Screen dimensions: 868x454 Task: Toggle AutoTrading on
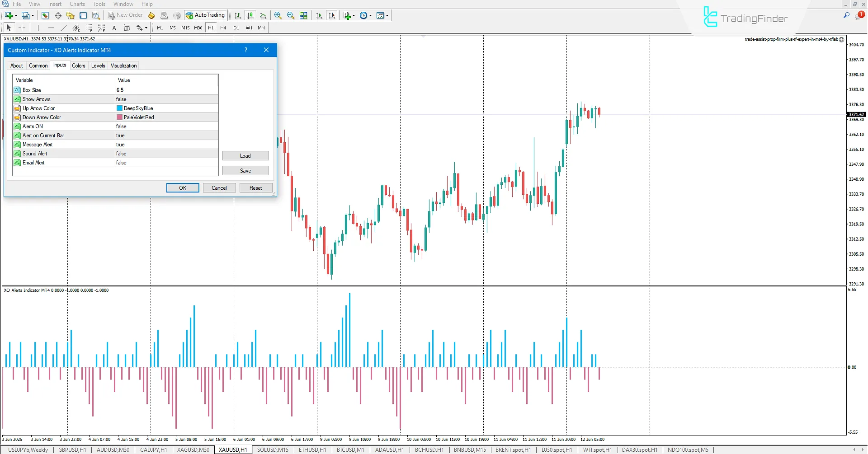pyautogui.click(x=206, y=15)
